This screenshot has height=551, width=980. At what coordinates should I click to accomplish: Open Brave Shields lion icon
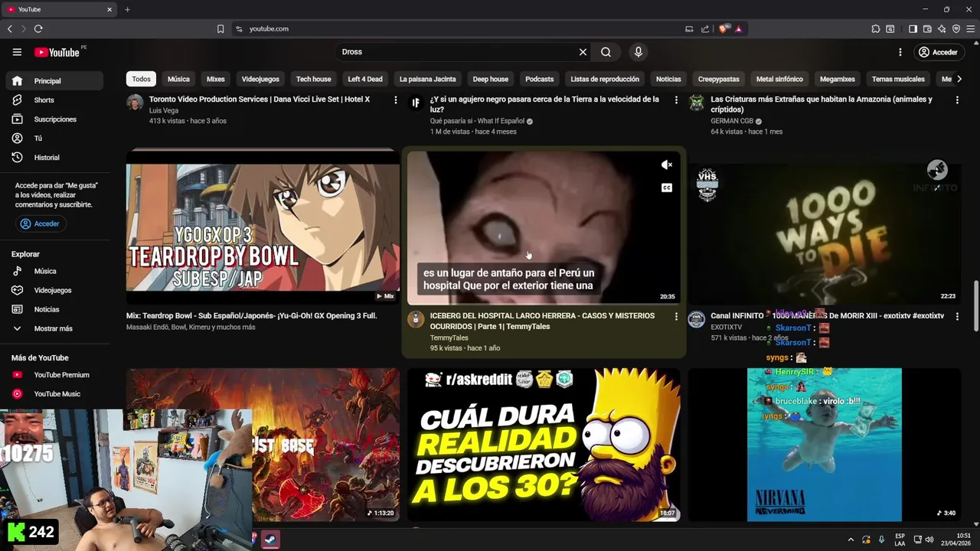[724, 29]
